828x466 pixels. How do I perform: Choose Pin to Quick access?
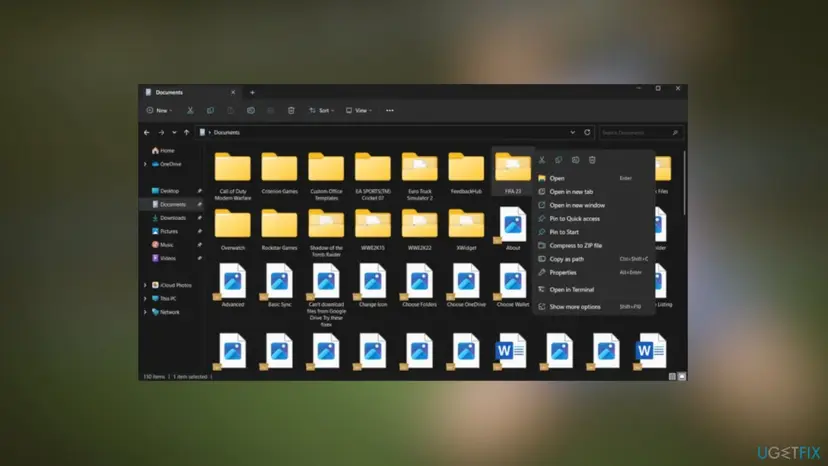tap(594, 219)
